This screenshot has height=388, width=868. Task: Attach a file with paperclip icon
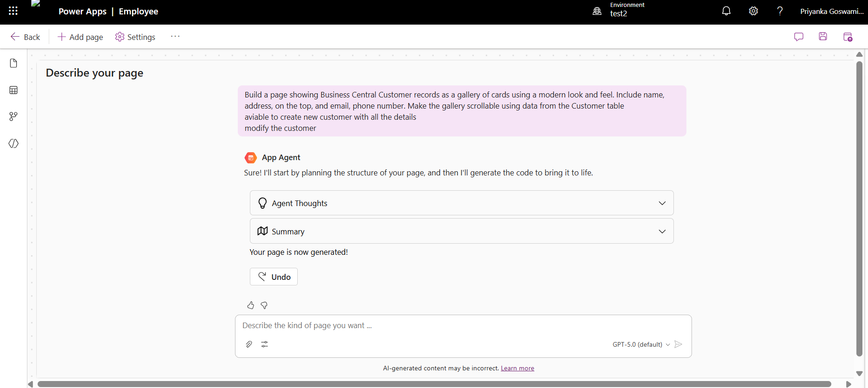249,344
